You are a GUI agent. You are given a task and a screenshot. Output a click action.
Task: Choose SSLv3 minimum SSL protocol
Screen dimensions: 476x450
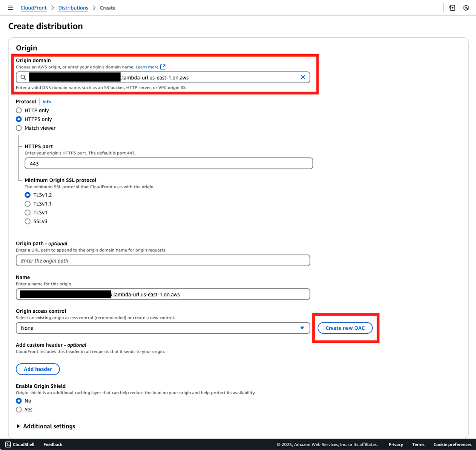[x=28, y=221]
